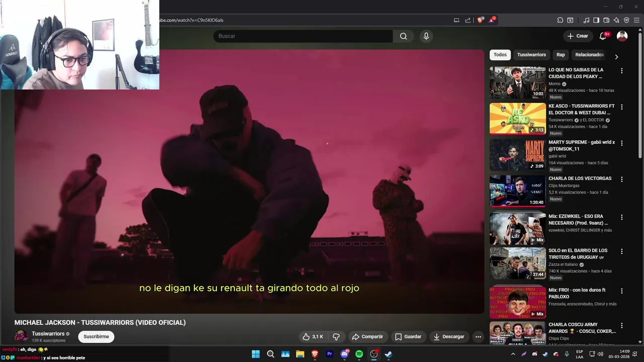This screenshot has height=362, width=644.
Task: Open LO QUE NO SABIAS thumbnail
Action: (x=518, y=82)
